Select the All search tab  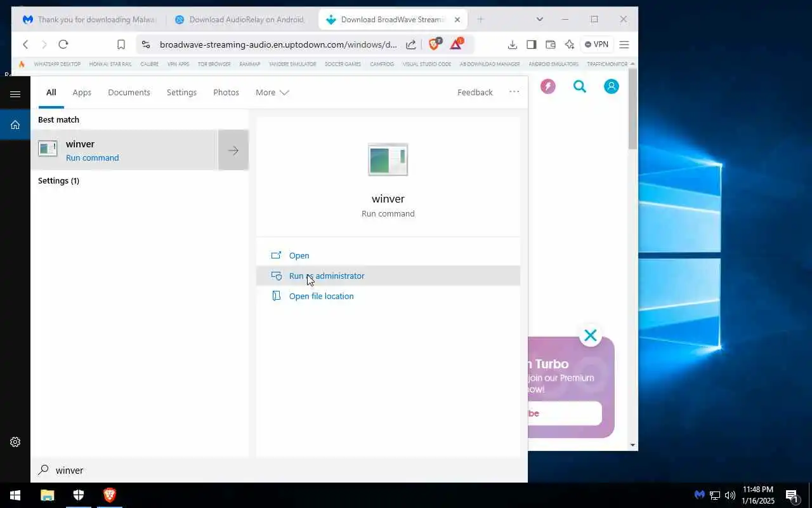[51, 92]
